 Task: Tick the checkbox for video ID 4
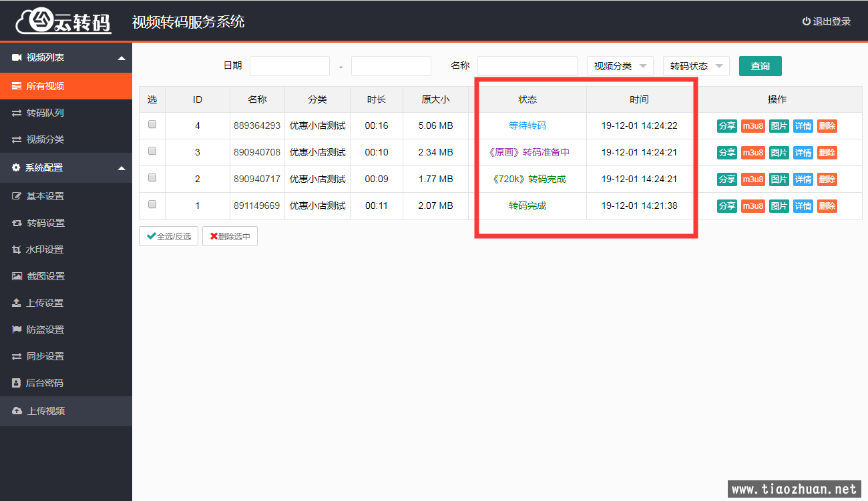coord(152,124)
